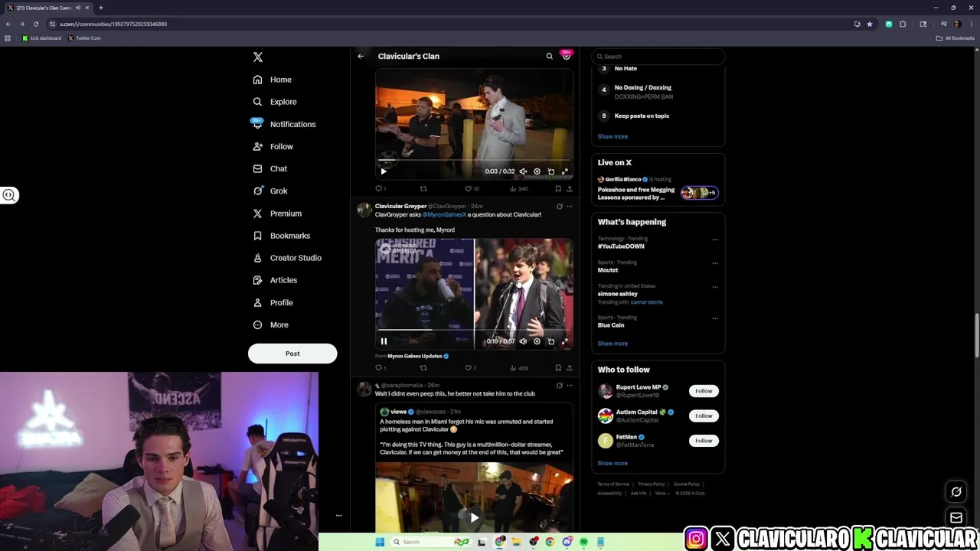Screen dimensions: 980x551
Task: Search within Clavicular's Clan community
Action: click(x=549, y=56)
